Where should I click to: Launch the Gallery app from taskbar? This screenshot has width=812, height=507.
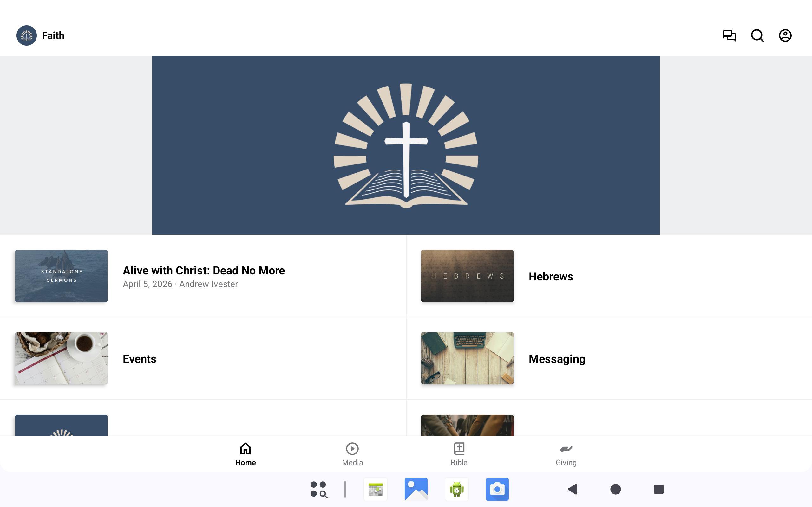416,489
